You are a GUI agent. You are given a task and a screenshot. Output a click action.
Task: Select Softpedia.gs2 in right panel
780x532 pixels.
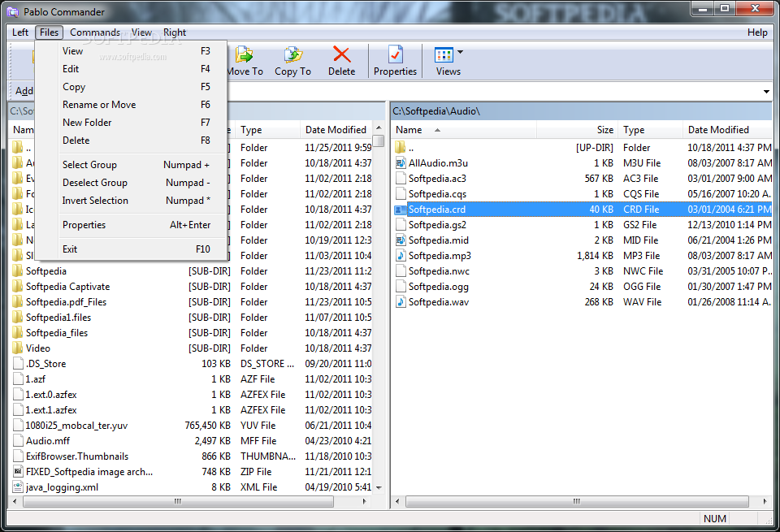point(437,225)
